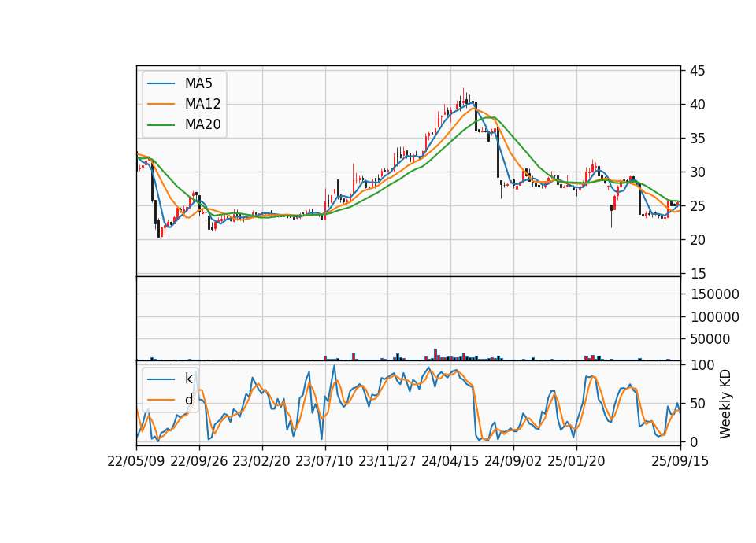The width and height of the screenshot is (756, 543).
Task: Click the 23/11/27 date label
Action: click(387, 461)
